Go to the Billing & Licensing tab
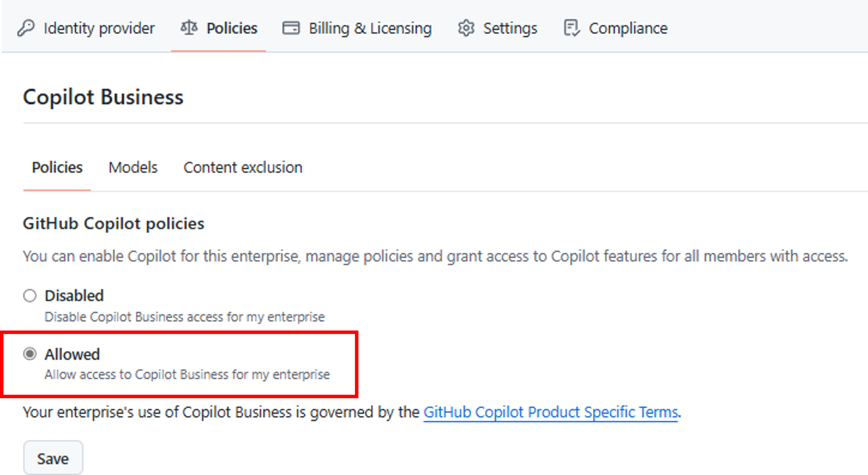The width and height of the screenshot is (868, 475). coord(357,28)
